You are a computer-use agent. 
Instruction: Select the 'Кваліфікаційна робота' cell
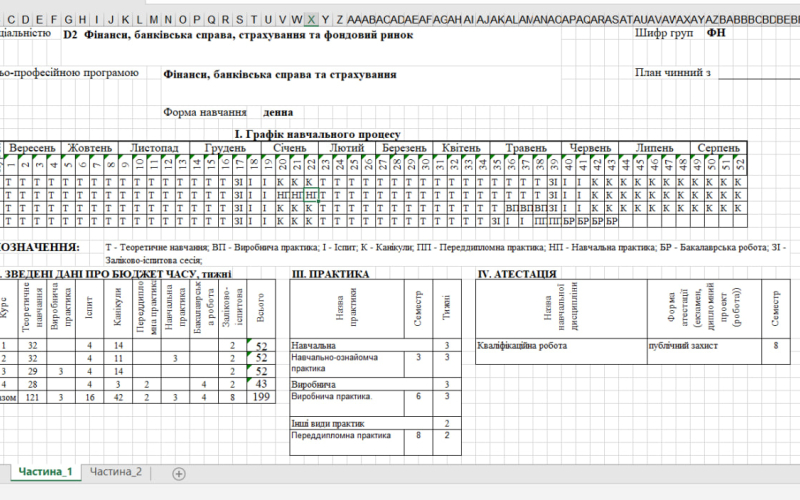tap(561, 351)
